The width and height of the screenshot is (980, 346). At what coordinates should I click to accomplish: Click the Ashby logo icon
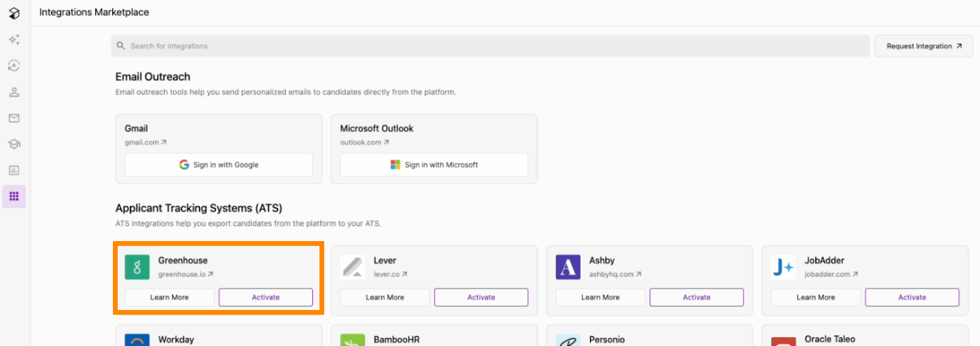click(x=568, y=268)
